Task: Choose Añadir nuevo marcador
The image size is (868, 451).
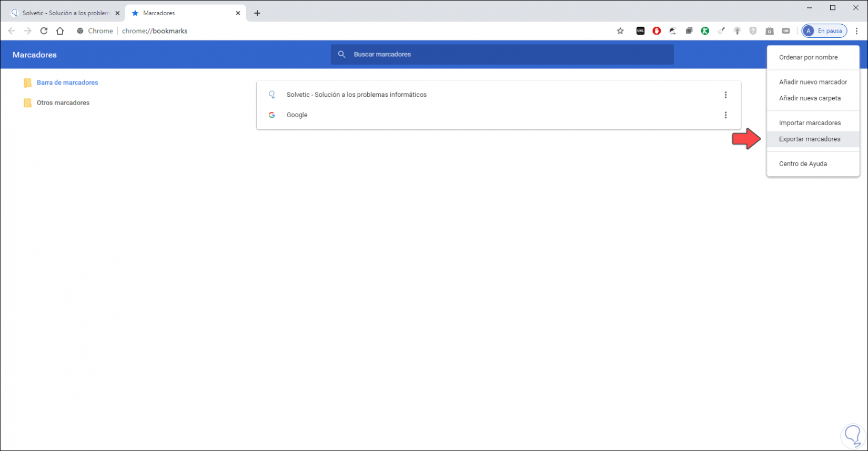Action: click(x=813, y=82)
